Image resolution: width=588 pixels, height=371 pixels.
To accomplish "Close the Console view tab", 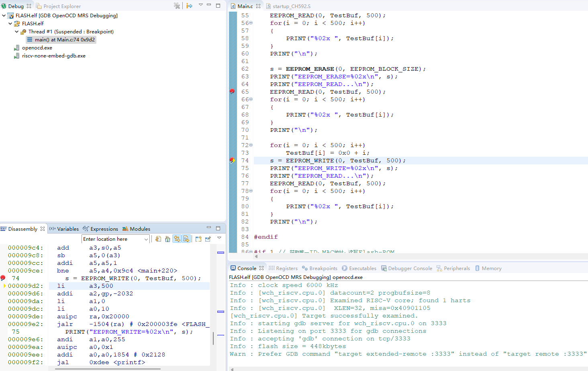I will 261,268.
